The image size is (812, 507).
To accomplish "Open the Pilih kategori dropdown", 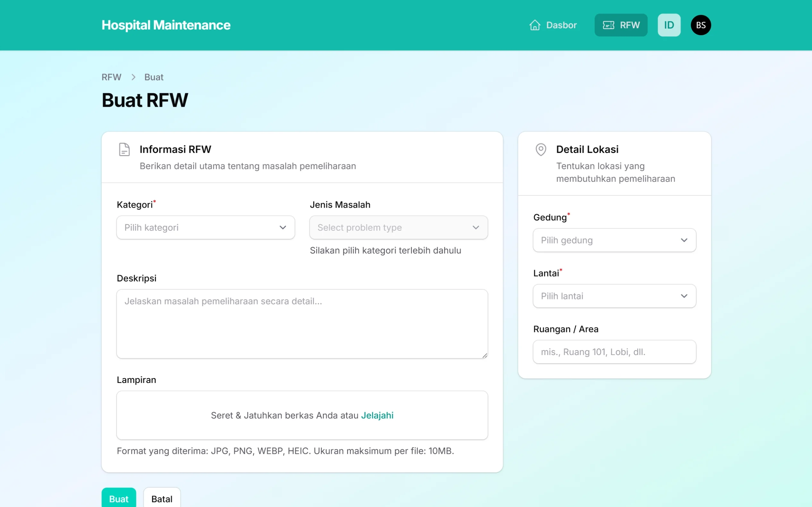I will 205,227.
